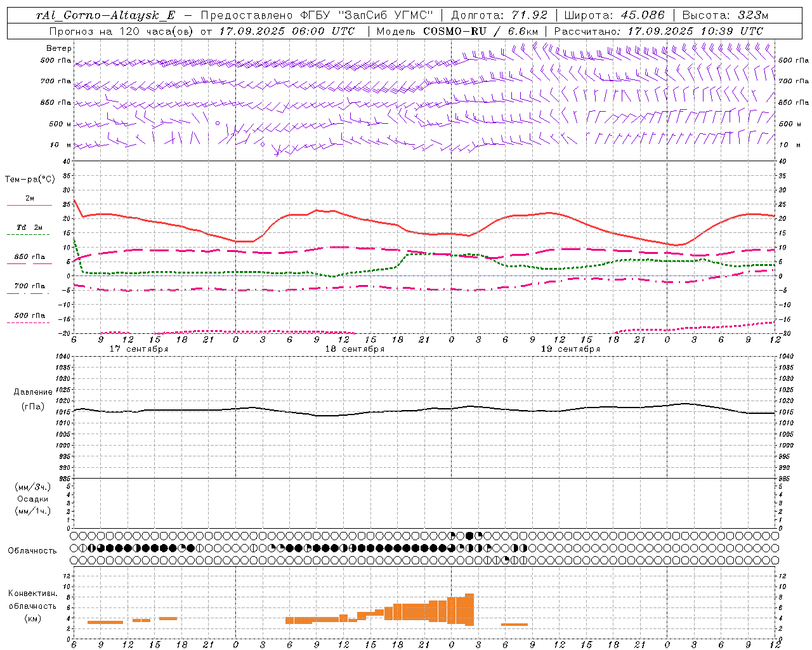Click the Модель COSMO-RU / 6.6км label
The image size is (812, 650).
457,31
